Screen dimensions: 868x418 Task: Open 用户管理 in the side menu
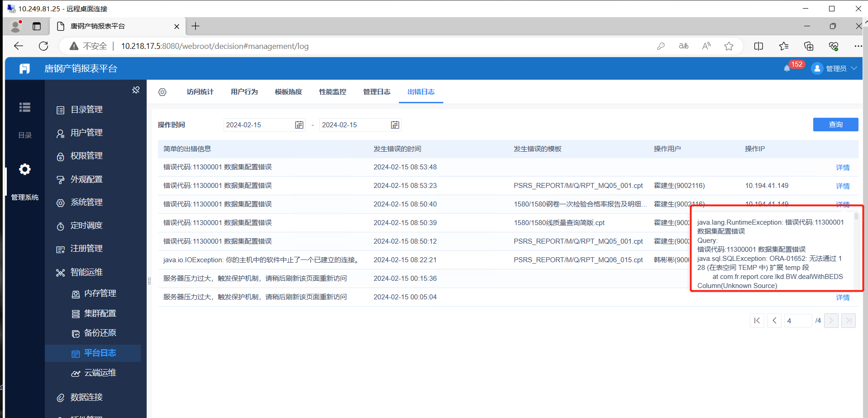(86, 133)
